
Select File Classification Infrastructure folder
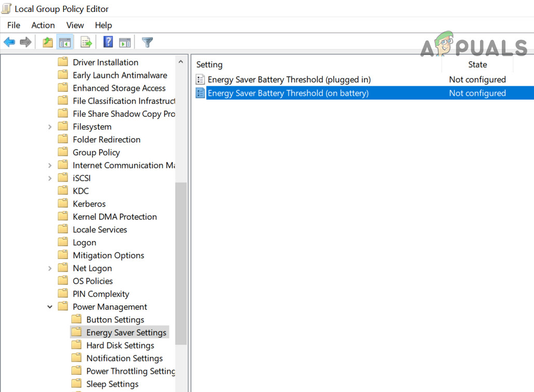coord(124,101)
